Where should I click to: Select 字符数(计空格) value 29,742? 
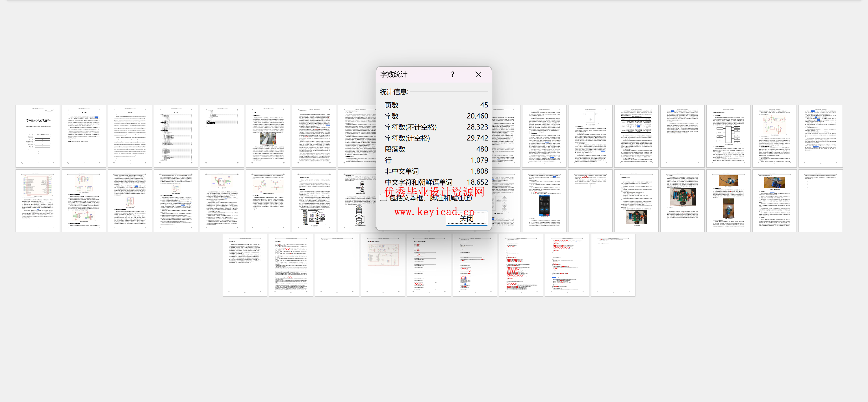[477, 138]
